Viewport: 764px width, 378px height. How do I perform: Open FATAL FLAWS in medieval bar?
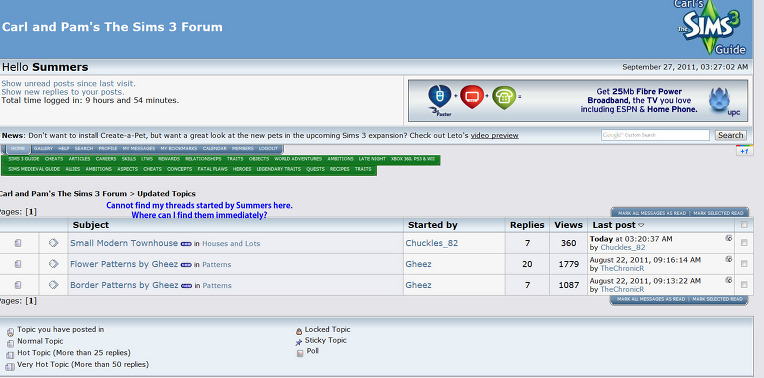tap(211, 169)
